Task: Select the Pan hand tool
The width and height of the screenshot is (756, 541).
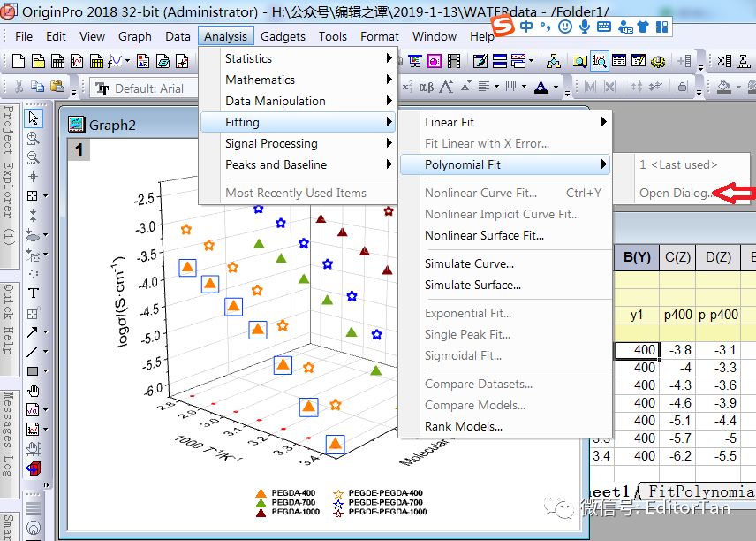Action: tap(34, 391)
